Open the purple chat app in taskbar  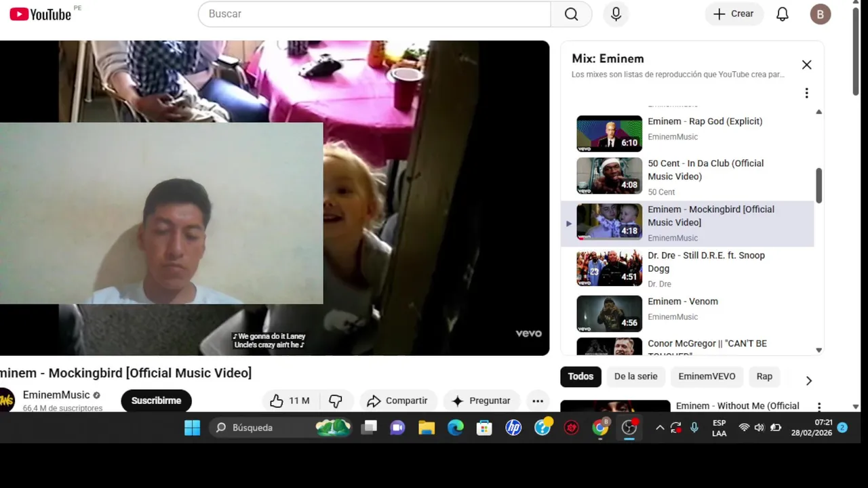(397, 428)
